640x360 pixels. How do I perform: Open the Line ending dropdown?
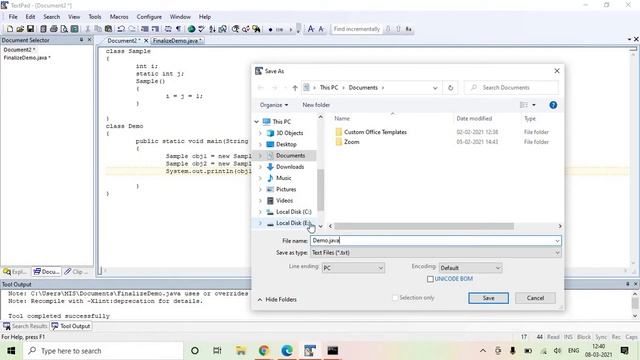[380, 268]
